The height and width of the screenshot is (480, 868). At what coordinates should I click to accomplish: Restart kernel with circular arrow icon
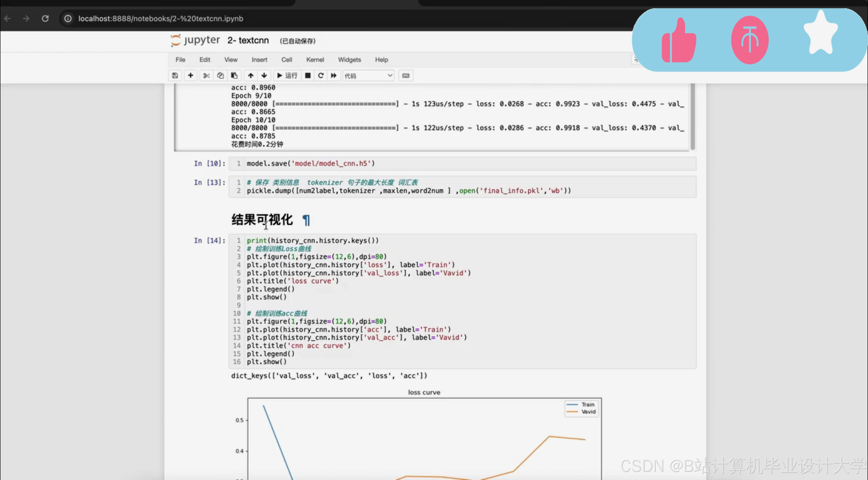[320, 76]
